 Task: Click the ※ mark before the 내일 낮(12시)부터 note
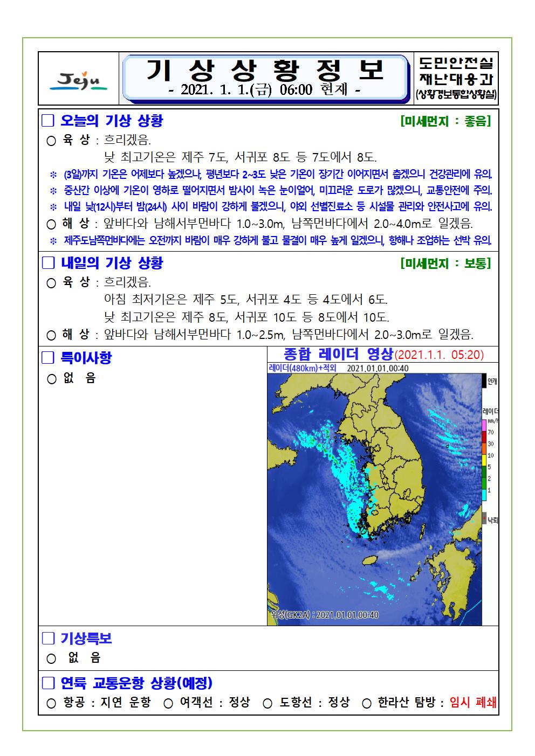click(x=53, y=207)
